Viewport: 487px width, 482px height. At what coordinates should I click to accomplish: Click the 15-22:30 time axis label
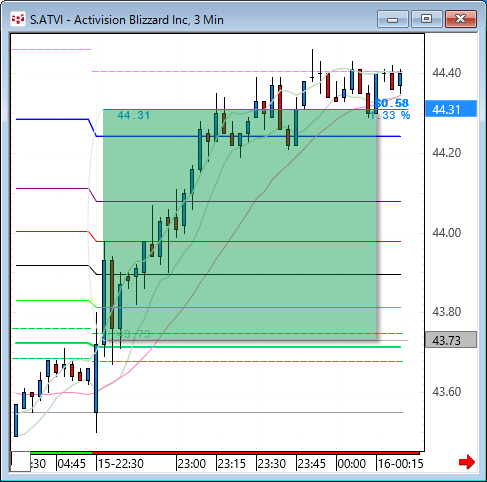pyautogui.click(x=121, y=464)
